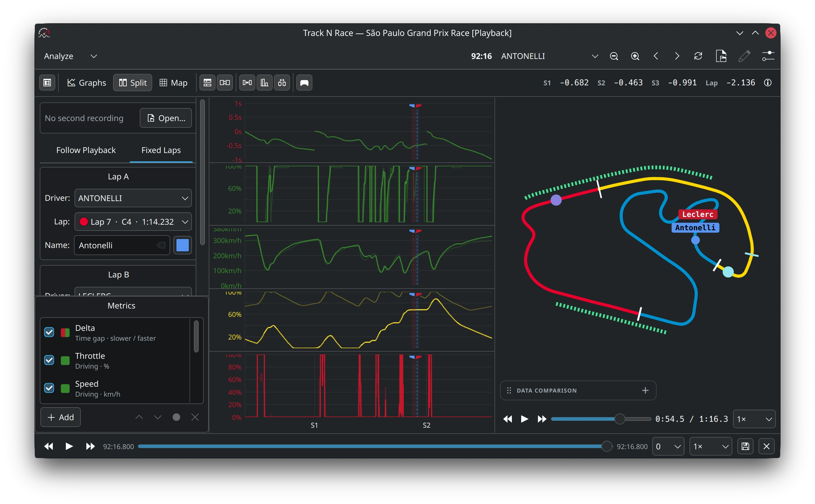
Task: Uncheck the Throttle metric checkbox
Action: [x=49, y=360]
